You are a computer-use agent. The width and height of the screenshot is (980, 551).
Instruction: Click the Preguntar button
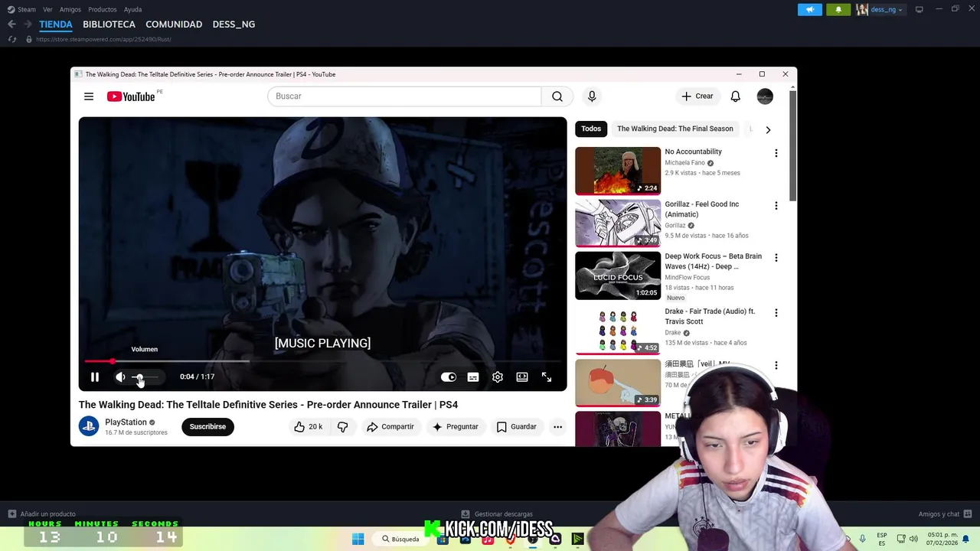tap(456, 427)
